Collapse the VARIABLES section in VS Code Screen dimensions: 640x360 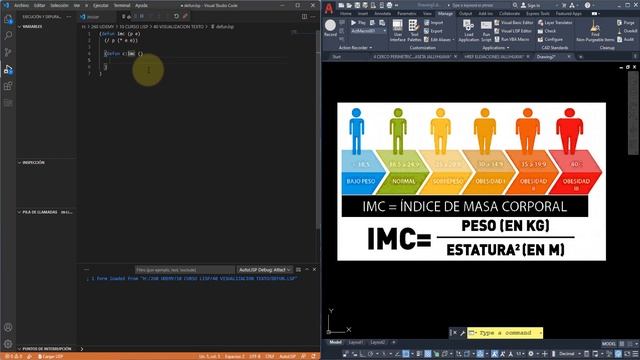(x=32, y=27)
